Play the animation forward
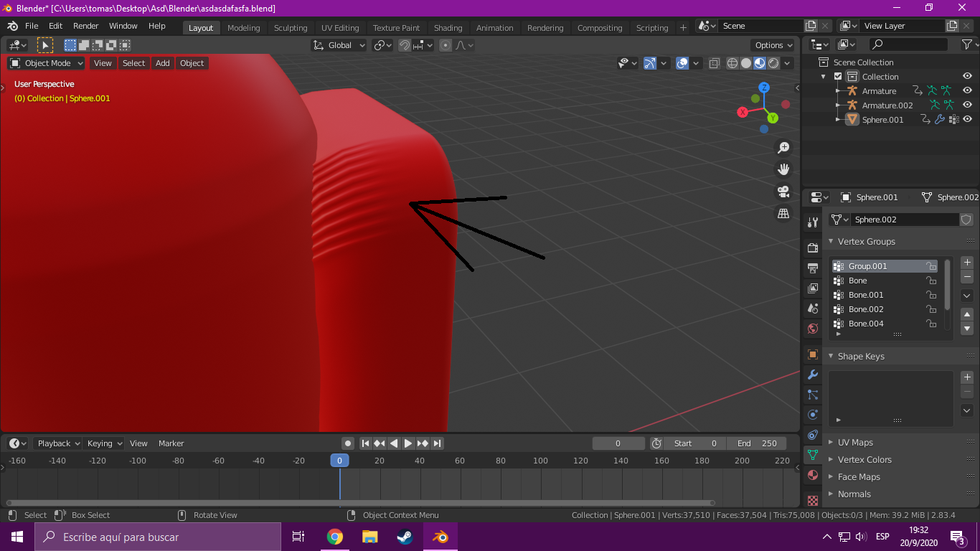The width and height of the screenshot is (980, 551). (x=407, y=443)
